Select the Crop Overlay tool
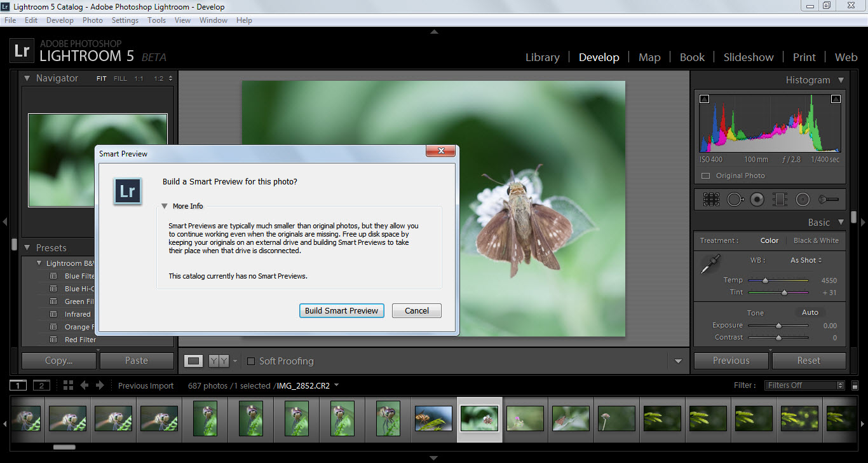This screenshot has height=463, width=868. pos(711,200)
